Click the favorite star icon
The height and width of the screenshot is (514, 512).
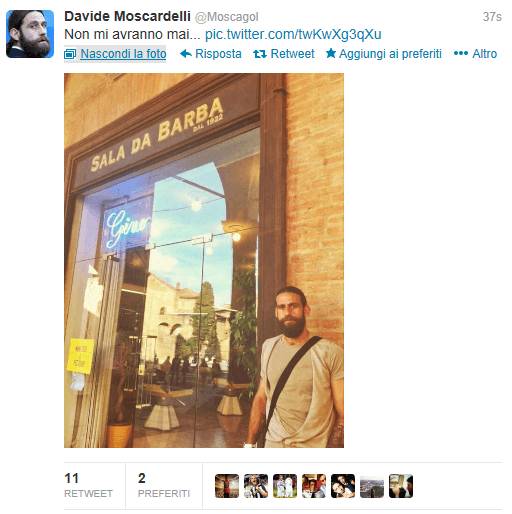point(331,53)
